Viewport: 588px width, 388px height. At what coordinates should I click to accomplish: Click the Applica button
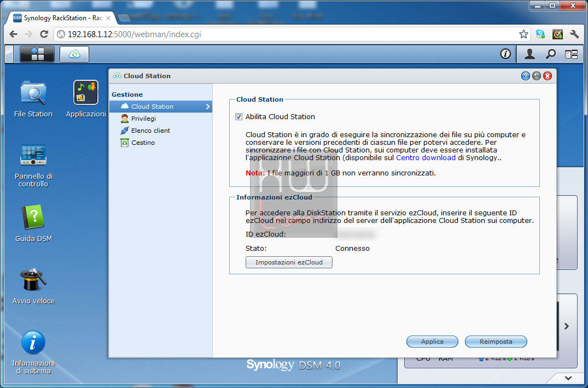(x=432, y=342)
